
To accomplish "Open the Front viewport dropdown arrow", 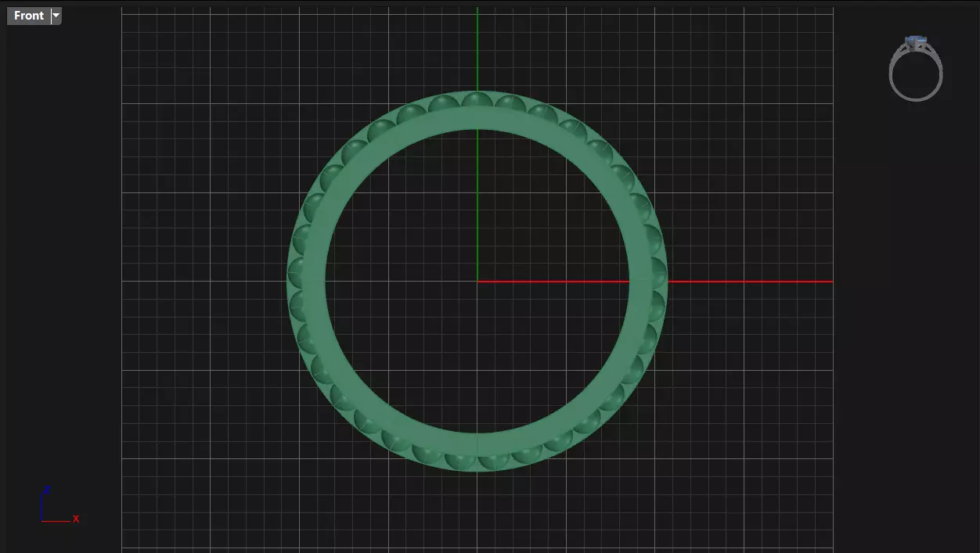I will (56, 16).
